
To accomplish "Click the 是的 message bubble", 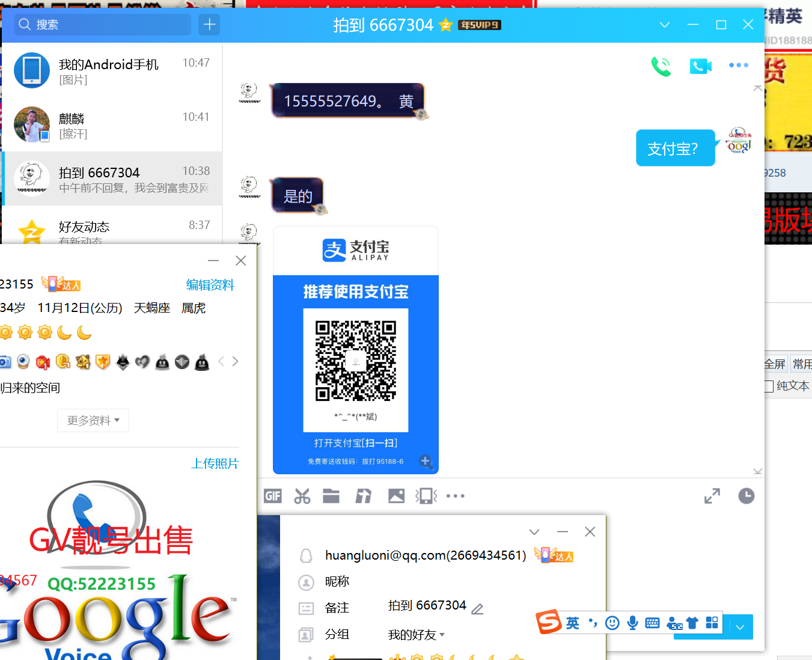I will click(298, 196).
